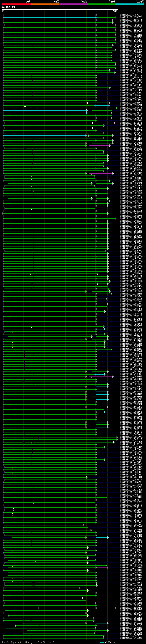Click the UniRef100_B7FHA0 label
146x644 pixels.
131,90
